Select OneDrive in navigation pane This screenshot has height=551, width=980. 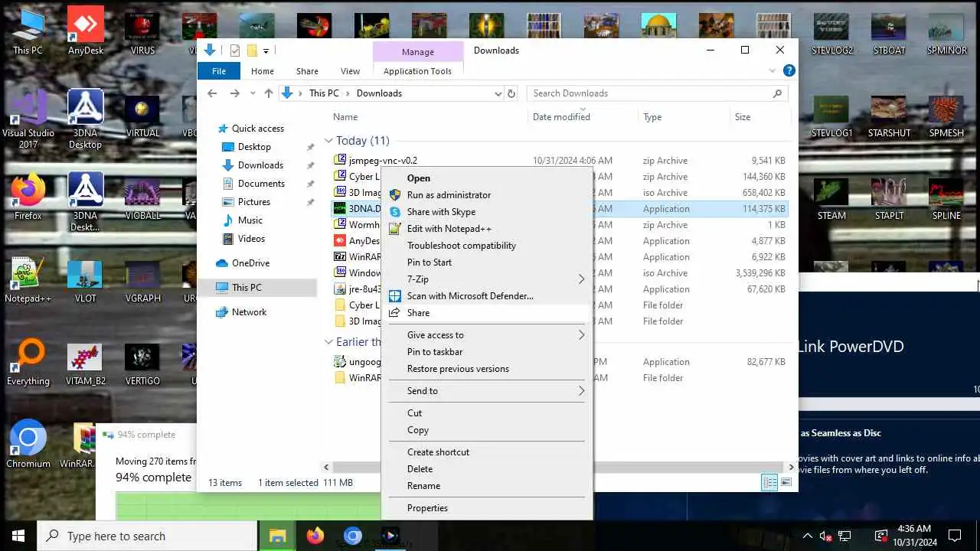pos(250,263)
